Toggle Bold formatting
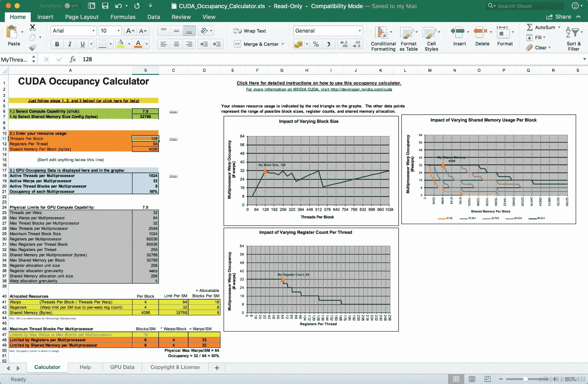 pos(57,44)
